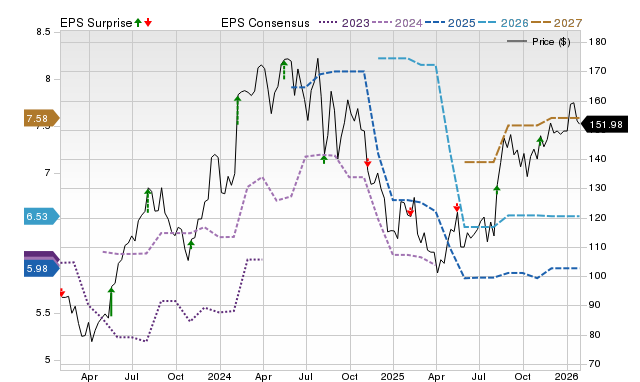Click the 80 label on the price axis
This screenshot has height=382, width=640.
click(595, 335)
